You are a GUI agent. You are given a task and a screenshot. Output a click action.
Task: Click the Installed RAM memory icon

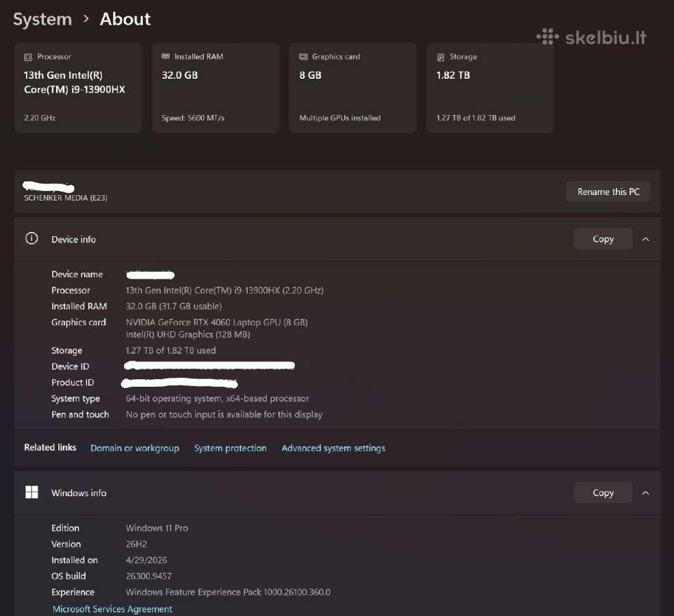click(166, 56)
